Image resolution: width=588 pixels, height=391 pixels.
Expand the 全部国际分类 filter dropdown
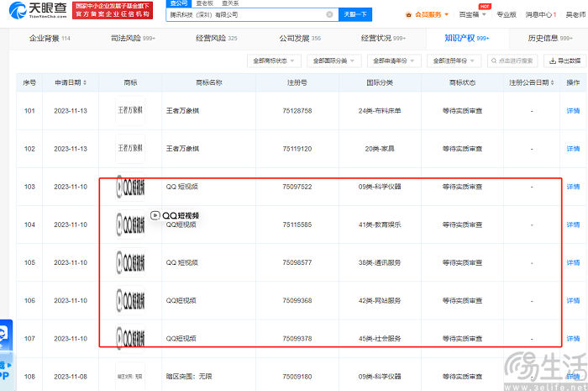[333, 61]
